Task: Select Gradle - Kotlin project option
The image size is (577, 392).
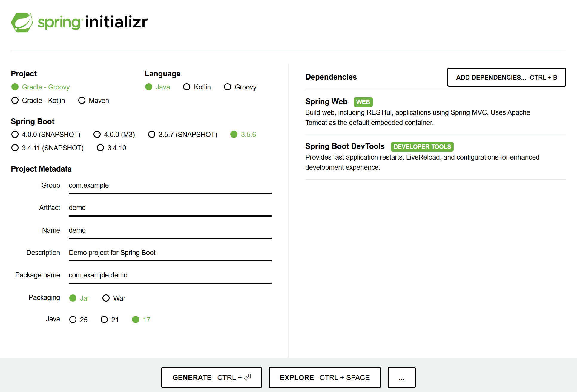Action: tap(15, 101)
